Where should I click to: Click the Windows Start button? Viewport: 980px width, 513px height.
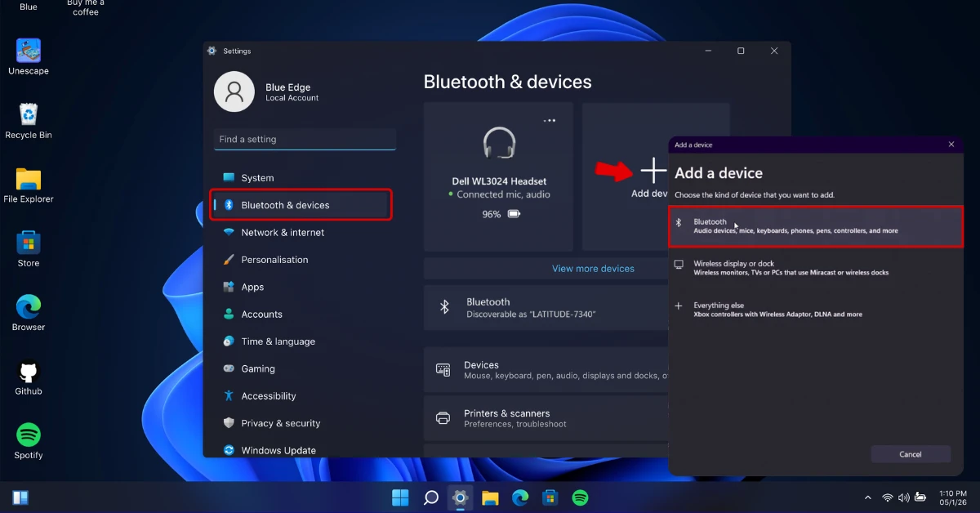tap(400, 497)
